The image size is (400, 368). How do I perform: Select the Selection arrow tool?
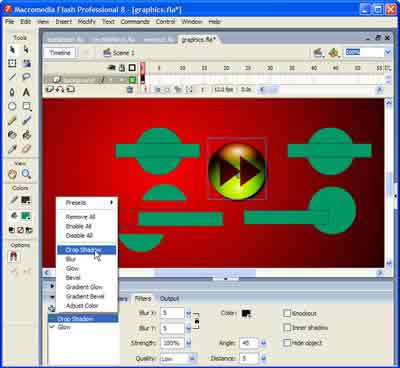point(12,50)
